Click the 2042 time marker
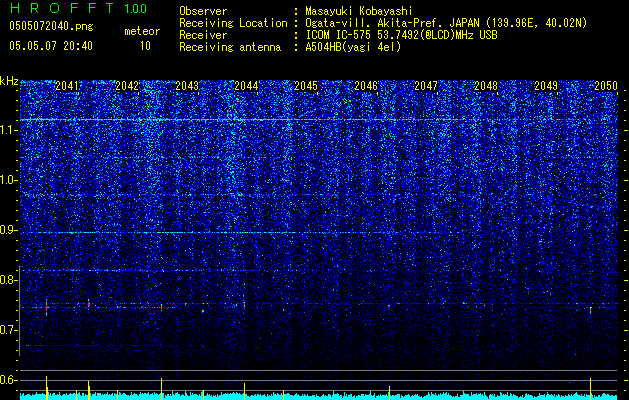The image size is (629, 400). point(127,86)
